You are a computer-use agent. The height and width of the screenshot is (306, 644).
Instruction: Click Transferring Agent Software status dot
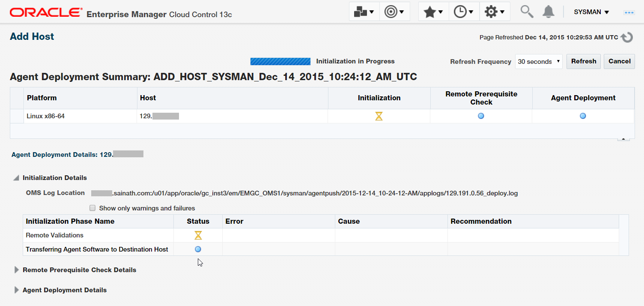pos(198,249)
